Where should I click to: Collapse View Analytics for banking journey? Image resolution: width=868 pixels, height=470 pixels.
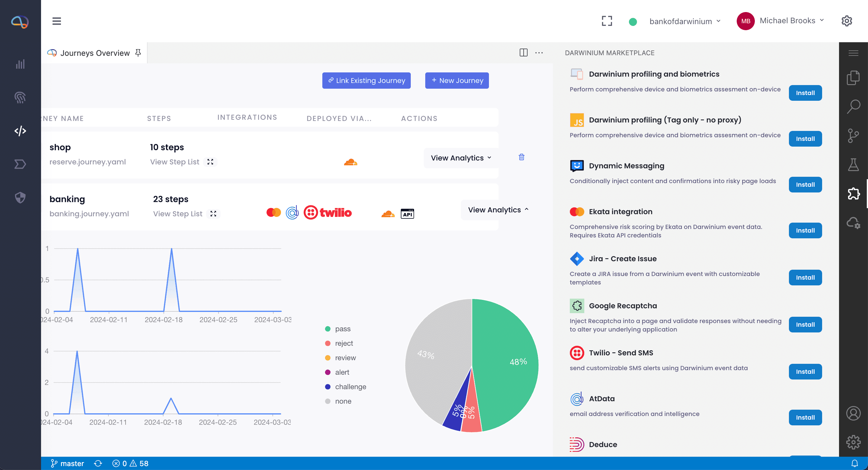pos(498,210)
